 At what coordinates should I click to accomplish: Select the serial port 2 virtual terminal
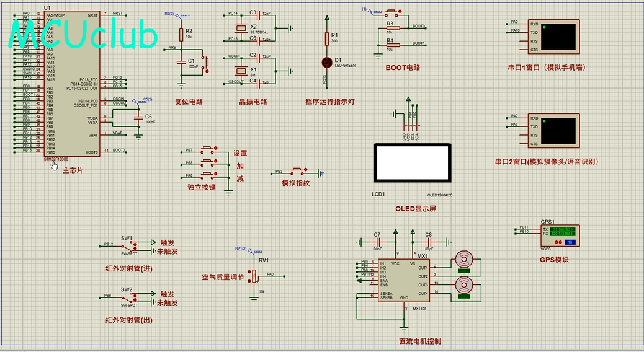[x=553, y=131]
